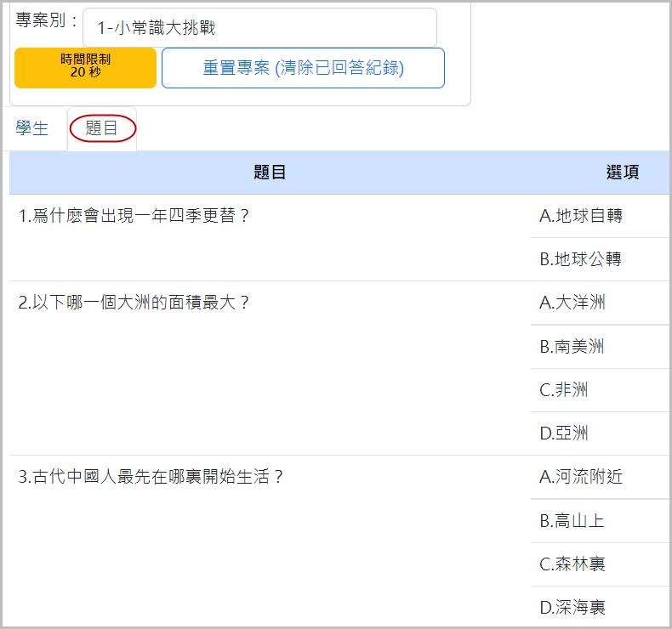Viewport: 672px width, 629px height.
Task: Choose option D.深海裏
Action: click(x=572, y=608)
